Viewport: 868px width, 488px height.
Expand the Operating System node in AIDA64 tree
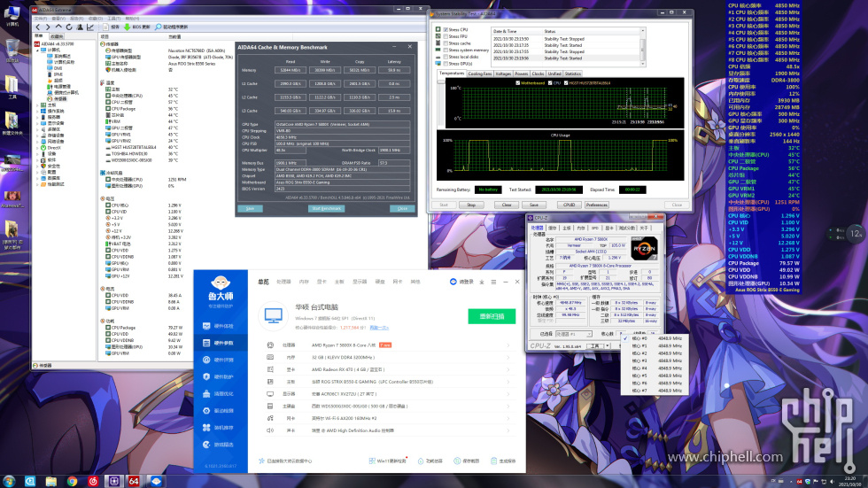[38, 111]
